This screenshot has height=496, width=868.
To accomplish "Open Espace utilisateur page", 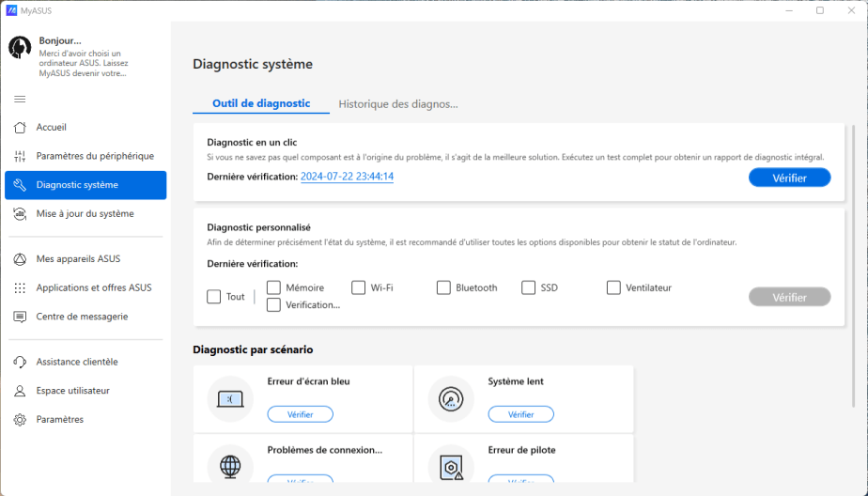I will pos(85,391).
